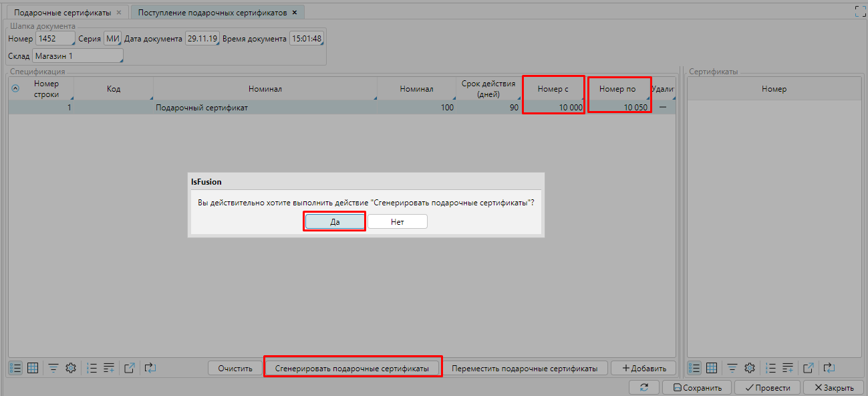Decline the action with Нет button
The image size is (868, 396).
pos(397,222)
